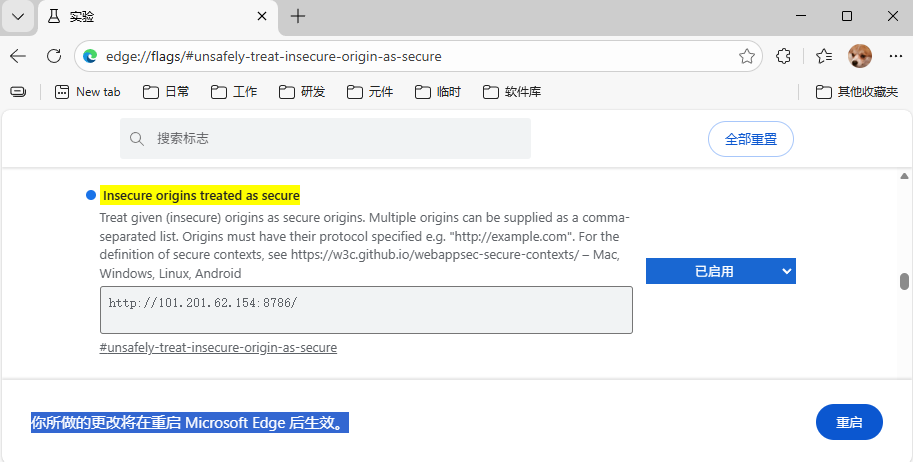Bookmark this page with star icon
The image size is (913, 462).
pyautogui.click(x=746, y=56)
